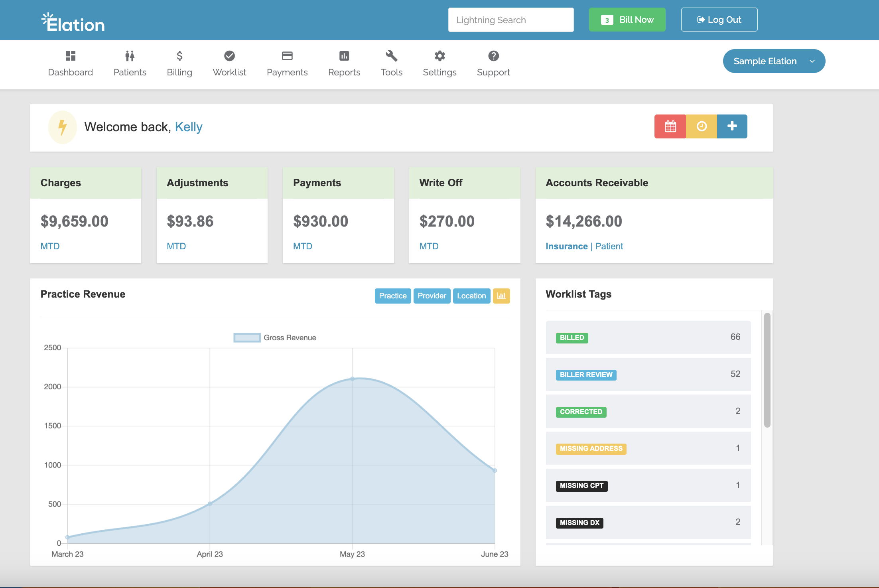Click the blue plus icon button
The height and width of the screenshot is (588, 879).
point(732,126)
